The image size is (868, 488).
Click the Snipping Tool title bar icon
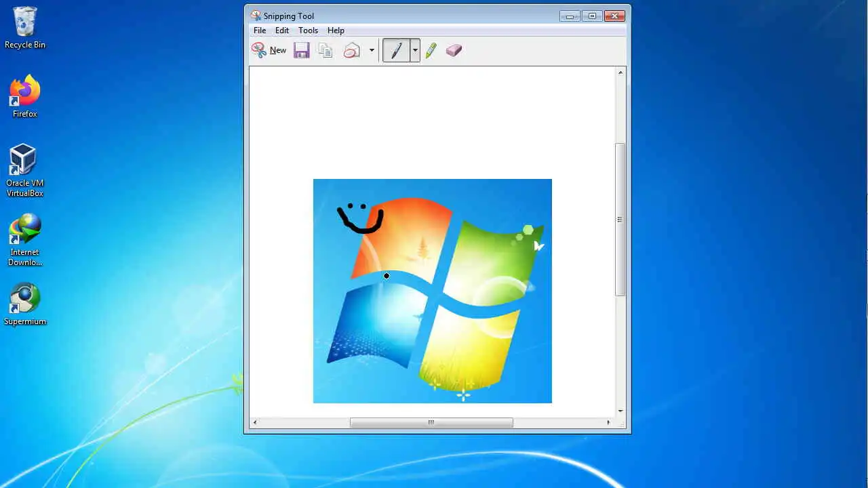[x=255, y=16]
